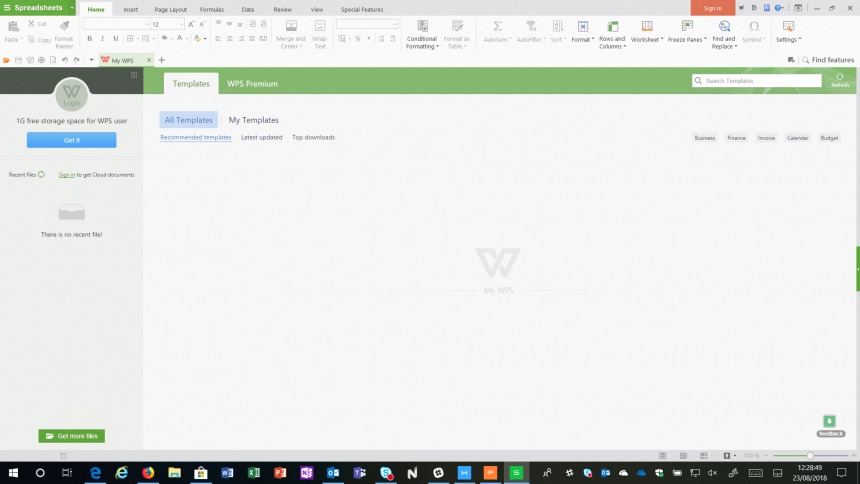Refresh Recent files with the circle icon
860x484 pixels.
click(x=41, y=175)
